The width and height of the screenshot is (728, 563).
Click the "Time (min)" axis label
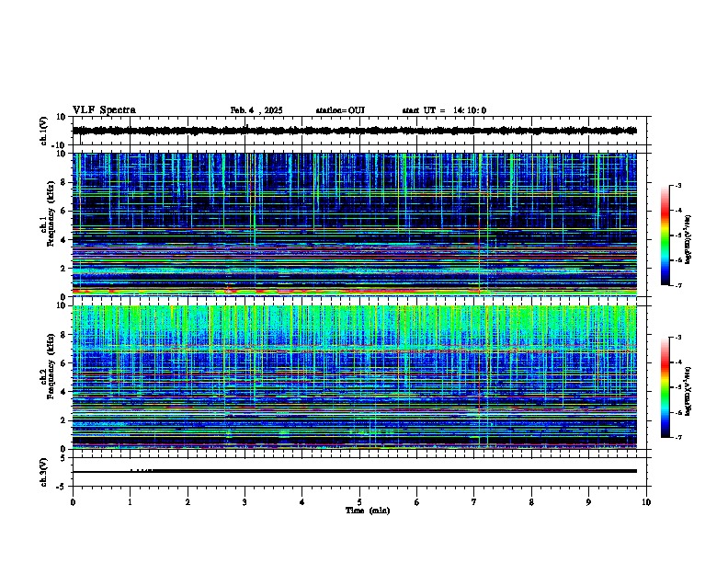tap(368, 511)
